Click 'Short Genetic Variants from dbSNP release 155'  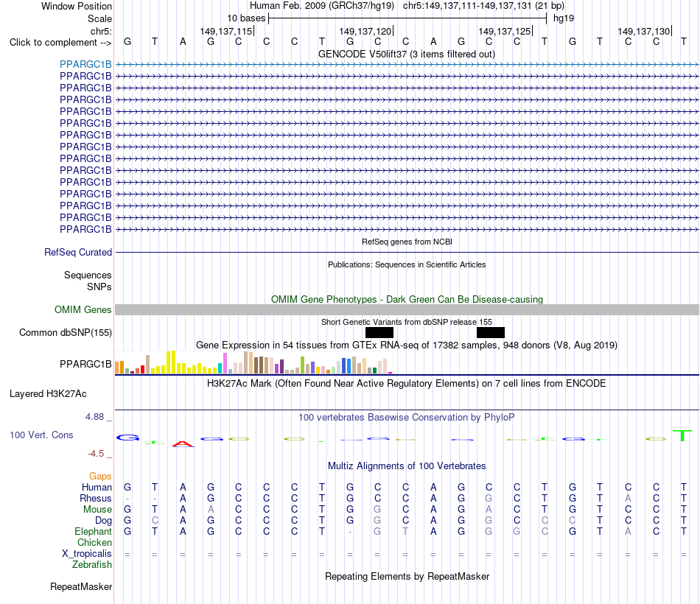407,322
